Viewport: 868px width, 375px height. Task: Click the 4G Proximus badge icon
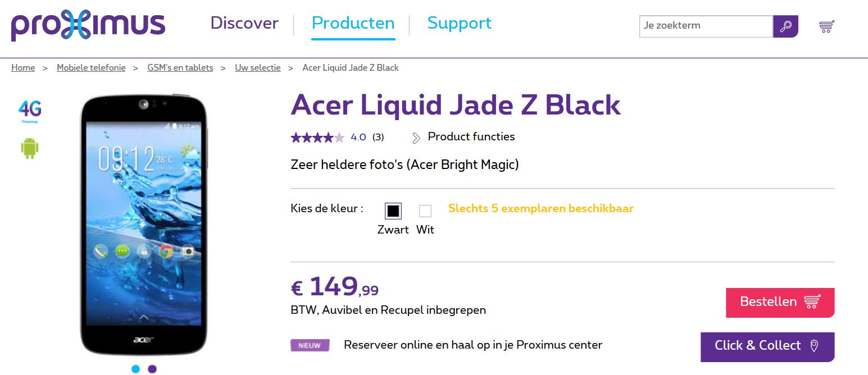click(30, 110)
